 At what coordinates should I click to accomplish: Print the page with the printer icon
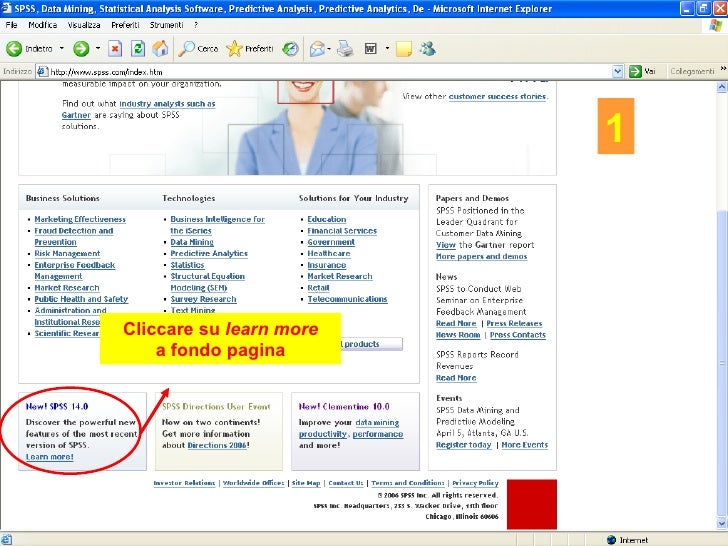[x=345, y=48]
